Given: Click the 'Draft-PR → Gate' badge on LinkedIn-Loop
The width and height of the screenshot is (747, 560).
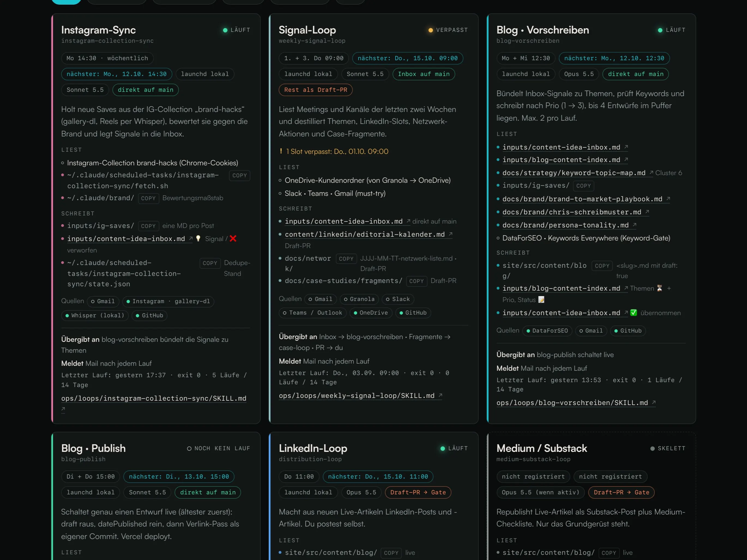Looking at the screenshot, I should [418, 492].
